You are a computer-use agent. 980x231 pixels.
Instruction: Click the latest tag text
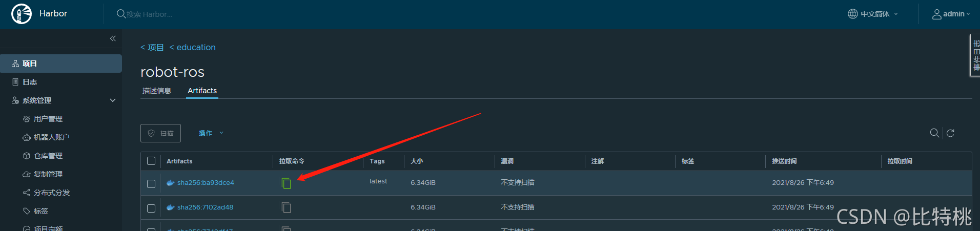(x=378, y=181)
